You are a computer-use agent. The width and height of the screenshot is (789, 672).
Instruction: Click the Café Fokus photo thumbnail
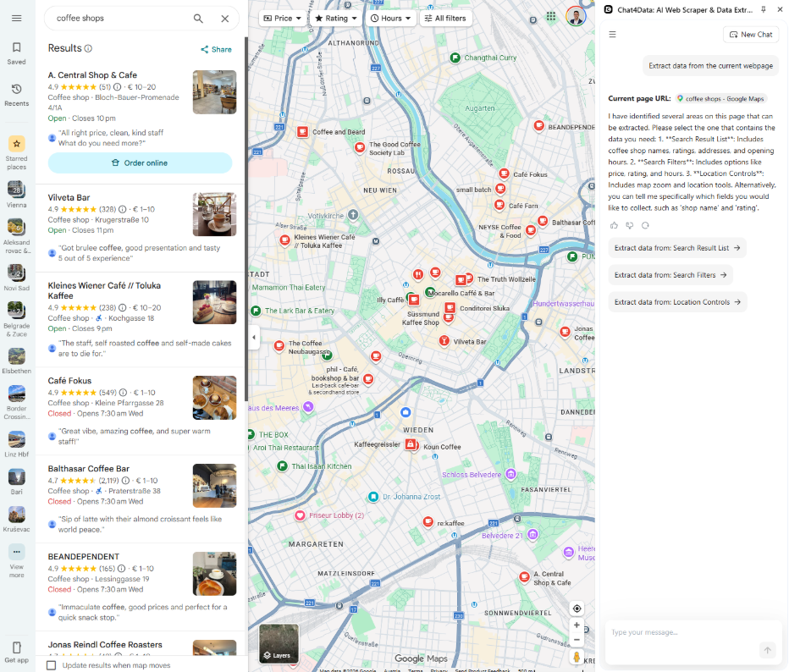[214, 398]
